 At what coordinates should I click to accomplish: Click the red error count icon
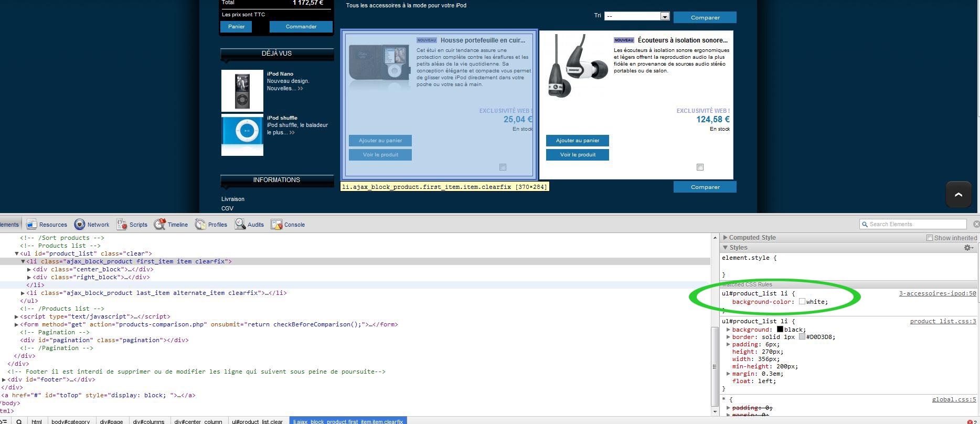coord(971,422)
